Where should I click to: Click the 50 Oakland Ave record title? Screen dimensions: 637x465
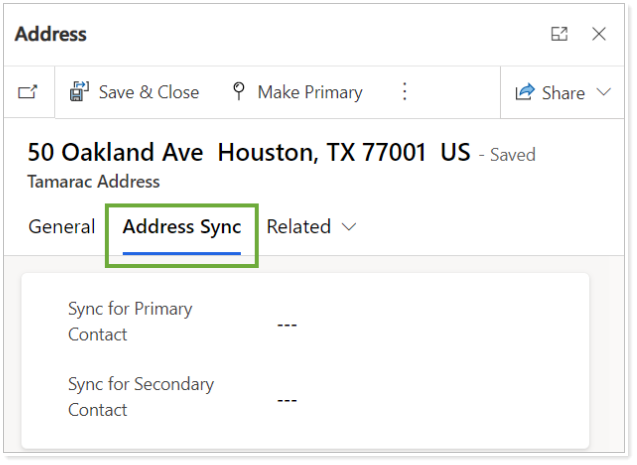248,153
